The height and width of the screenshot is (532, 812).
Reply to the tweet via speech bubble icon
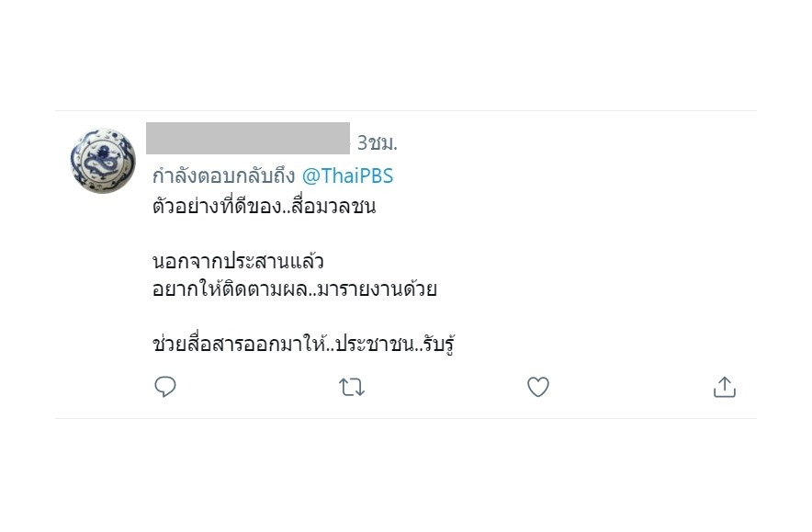pyautogui.click(x=165, y=388)
